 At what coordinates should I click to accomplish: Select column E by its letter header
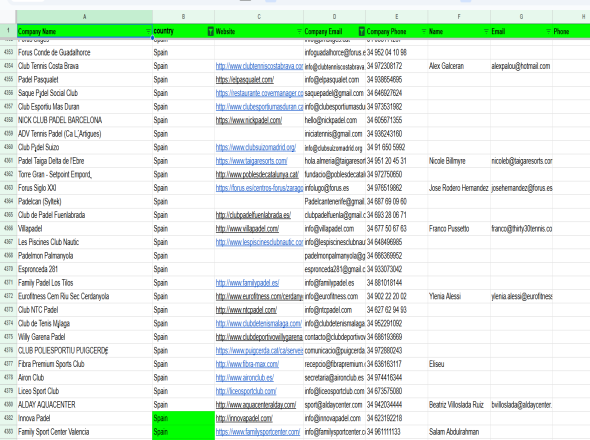point(397,17)
